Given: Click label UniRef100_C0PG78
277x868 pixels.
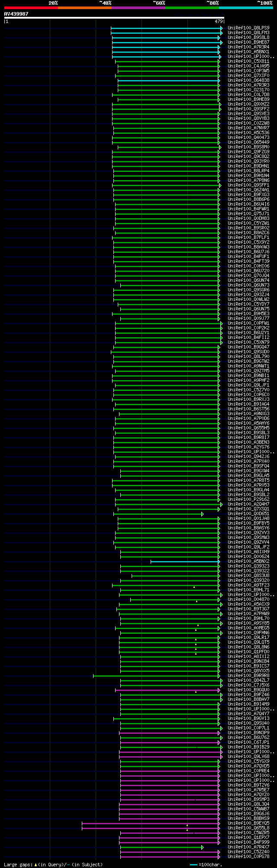Looking at the screenshot, I should pos(248,856).
